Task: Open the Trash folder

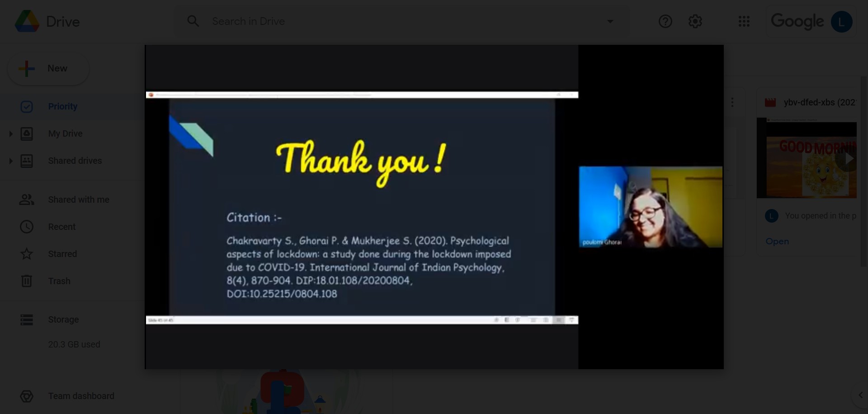Action: click(x=59, y=281)
